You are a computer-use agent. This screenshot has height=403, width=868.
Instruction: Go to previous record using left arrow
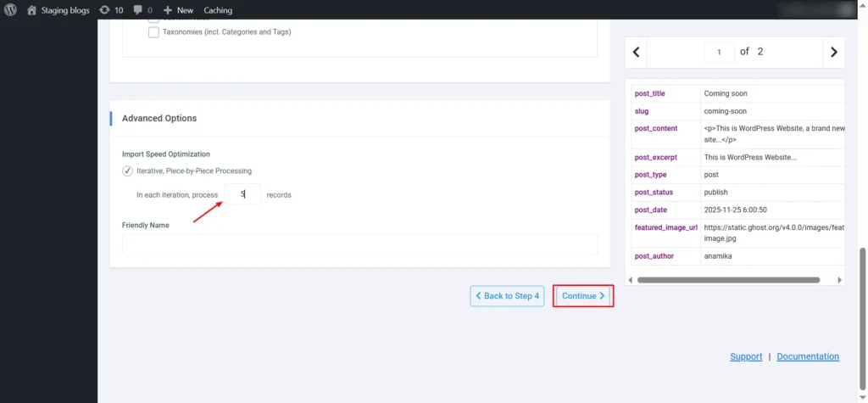click(636, 52)
